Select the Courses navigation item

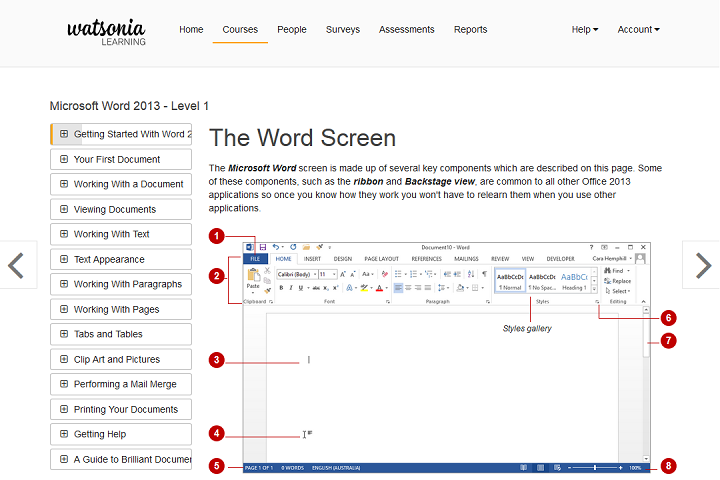240,29
